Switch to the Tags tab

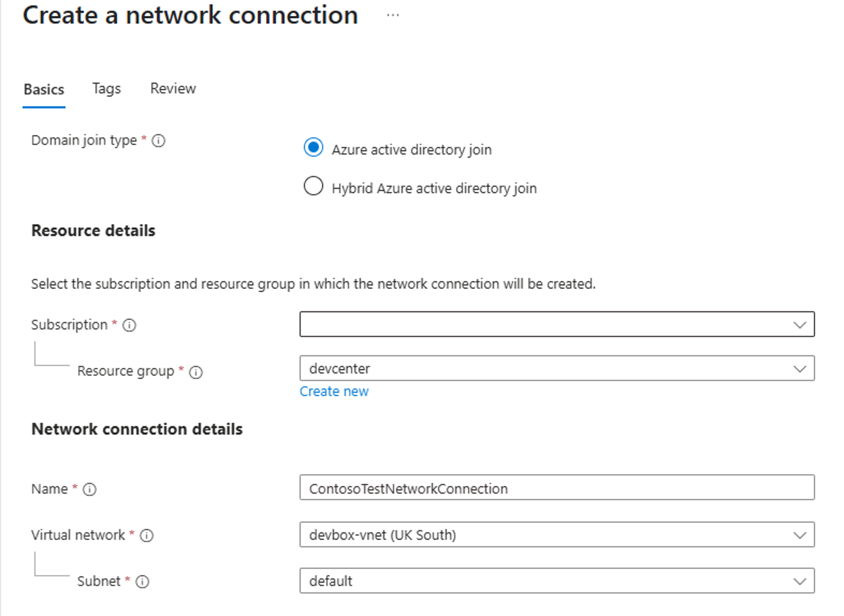(x=107, y=89)
